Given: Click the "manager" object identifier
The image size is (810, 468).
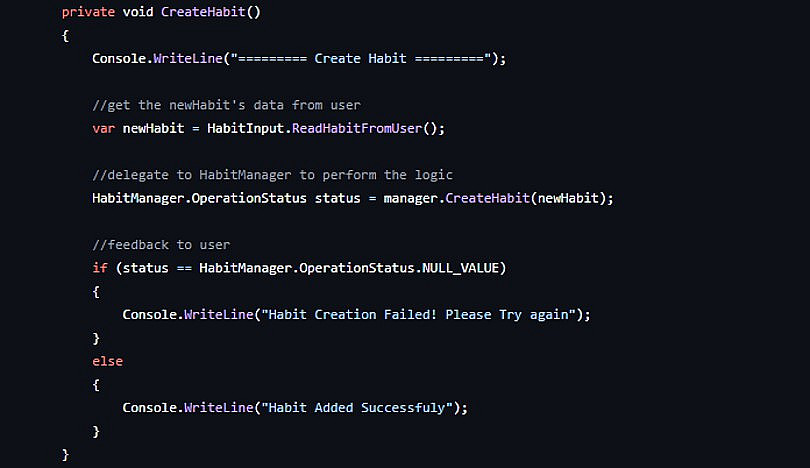Looking at the screenshot, I should click(x=410, y=198).
